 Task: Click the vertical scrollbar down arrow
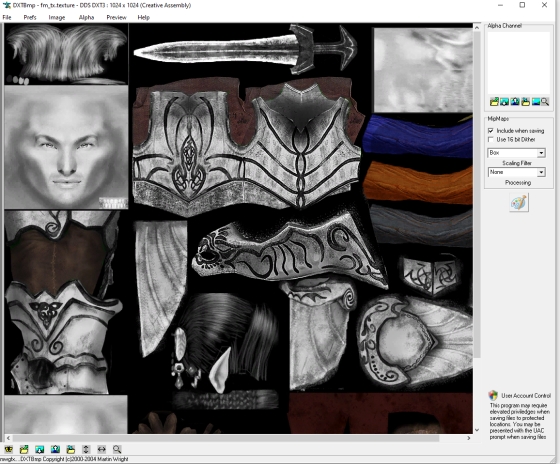[x=477, y=430]
